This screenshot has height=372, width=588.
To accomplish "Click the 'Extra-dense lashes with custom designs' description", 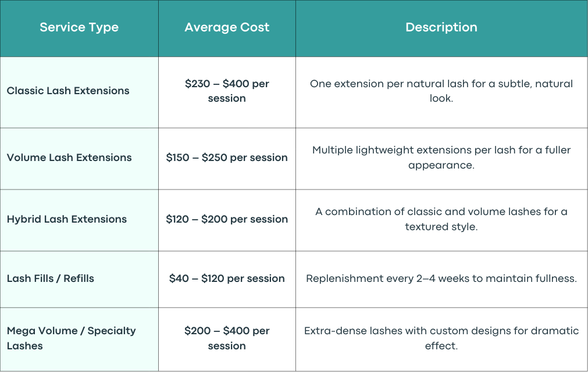I will point(441,338).
